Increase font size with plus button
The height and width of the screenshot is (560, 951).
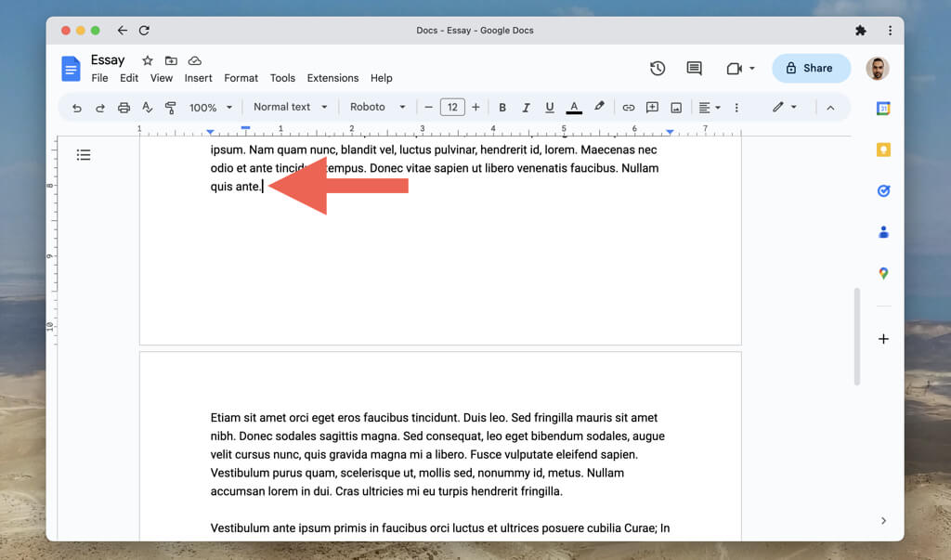tap(476, 108)
